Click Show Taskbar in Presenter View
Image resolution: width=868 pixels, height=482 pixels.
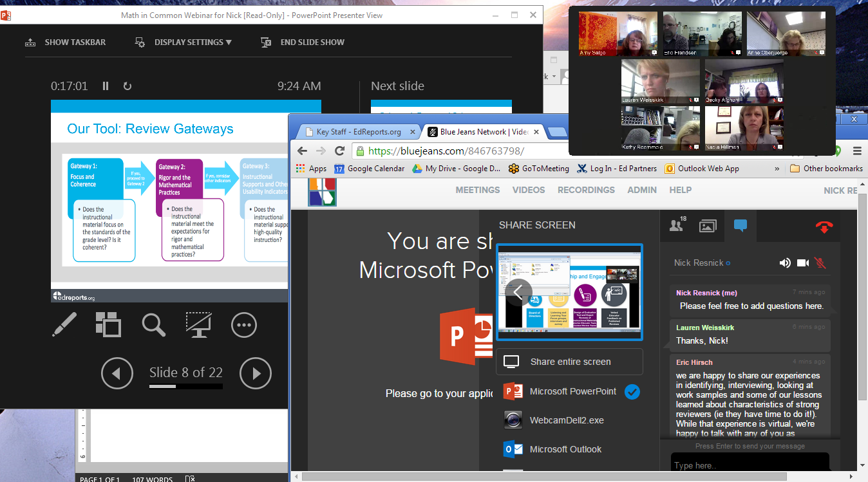pos(66,42)
